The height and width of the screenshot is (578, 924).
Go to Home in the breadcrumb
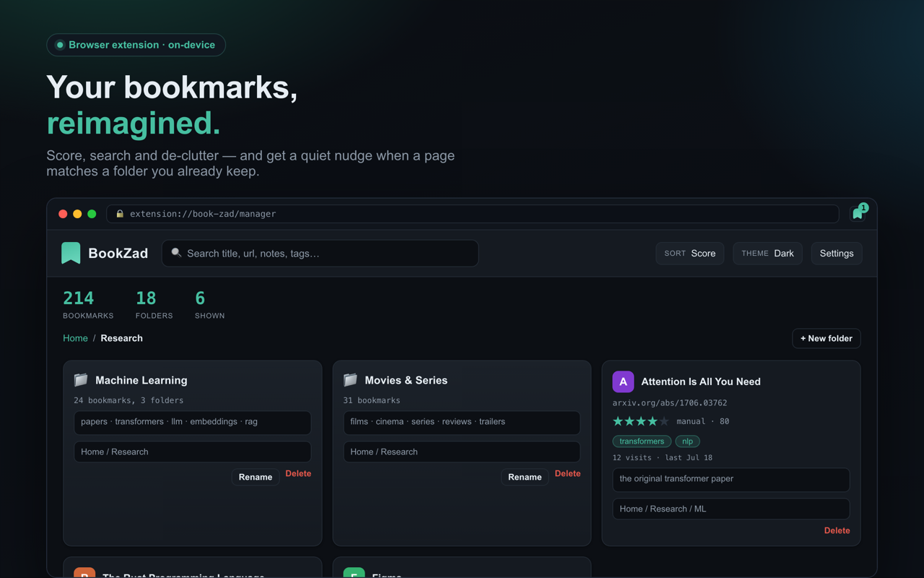[x=75, y=338]
